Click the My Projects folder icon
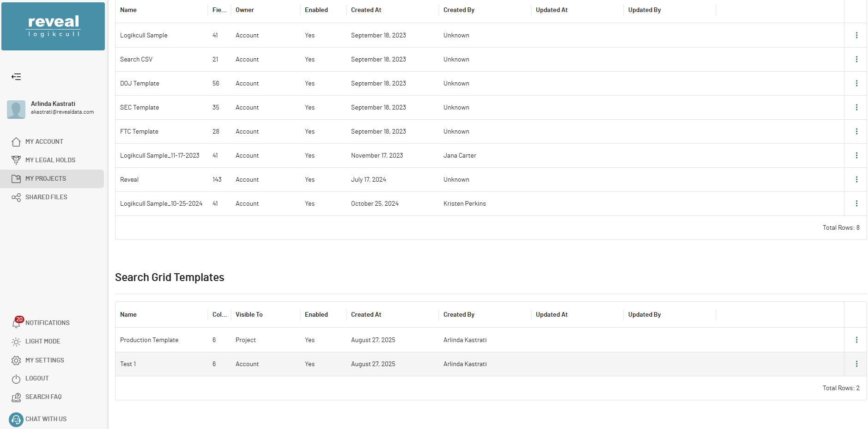868x429 pixels. click(16, 178)
